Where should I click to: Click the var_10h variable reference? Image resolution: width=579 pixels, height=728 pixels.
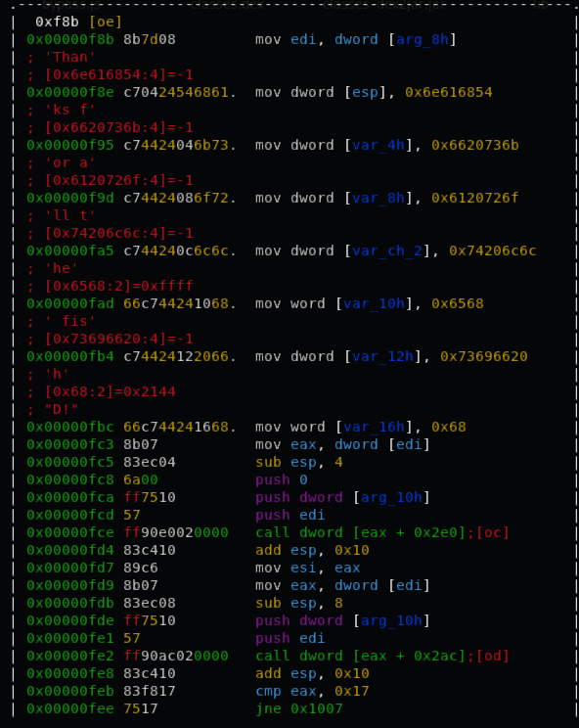pos(374,304)
